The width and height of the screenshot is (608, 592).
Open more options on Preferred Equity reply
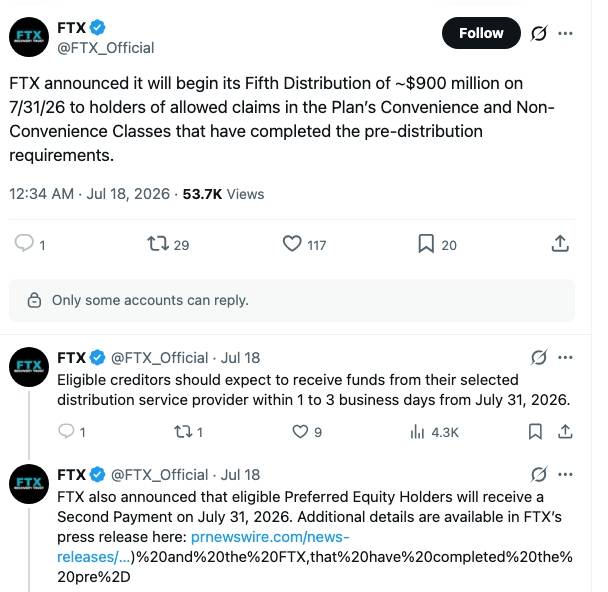point(565,475)
